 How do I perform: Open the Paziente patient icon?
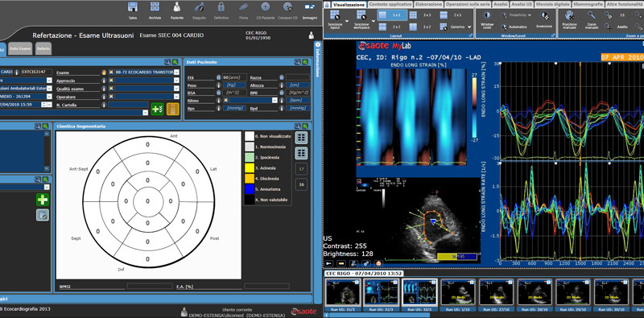(x=176, y=7)
